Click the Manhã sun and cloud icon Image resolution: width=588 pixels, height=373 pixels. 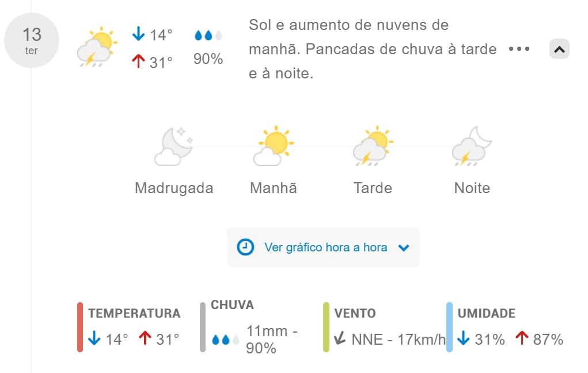click(x=274, y=146)
